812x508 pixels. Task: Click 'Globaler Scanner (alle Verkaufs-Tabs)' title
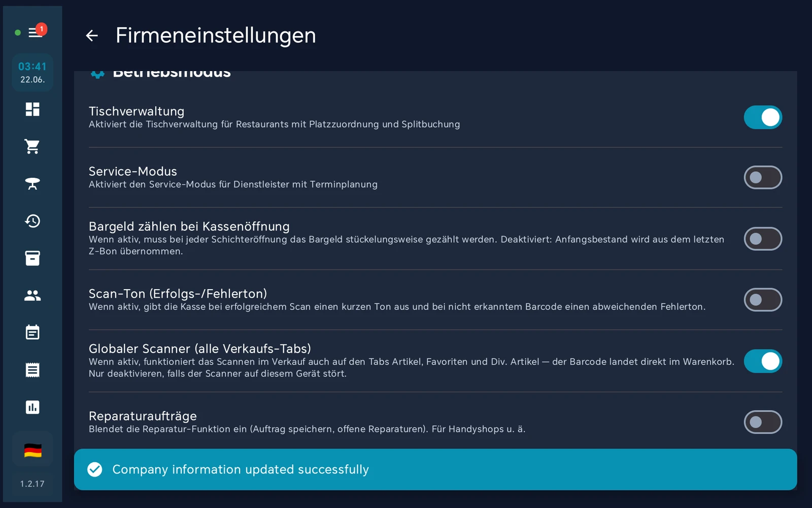coord(200,348)
